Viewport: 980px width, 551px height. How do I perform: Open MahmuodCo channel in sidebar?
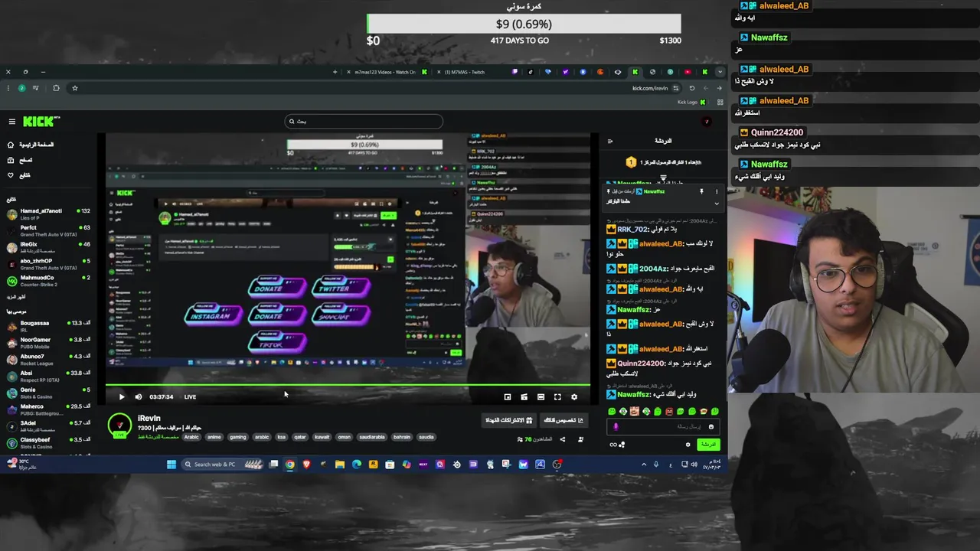49,281
